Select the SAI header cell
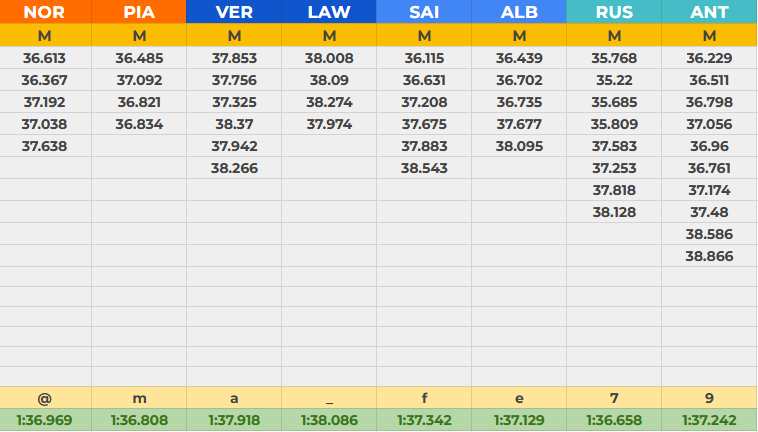This screenshot has height=432, width=758. [x=424, y=12]
